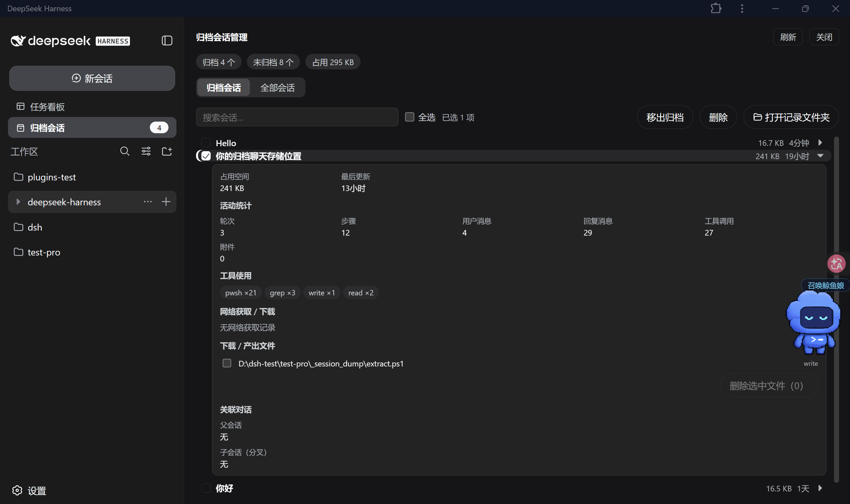The width and height of the screenshot is (850, 504).
Task: Click the 召唤鲸鱼娘 label
Action: (825, 285)
